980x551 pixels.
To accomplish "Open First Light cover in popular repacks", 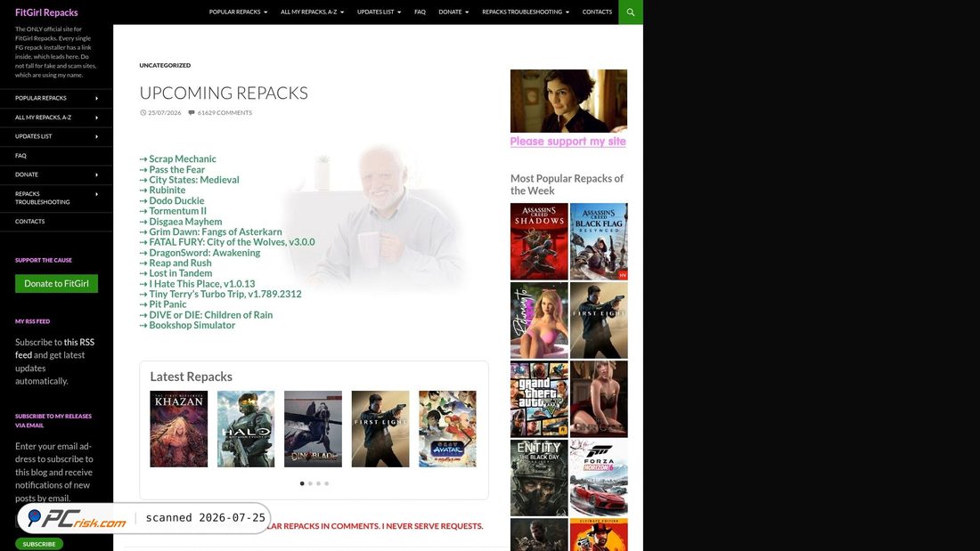I will [599, 320].
